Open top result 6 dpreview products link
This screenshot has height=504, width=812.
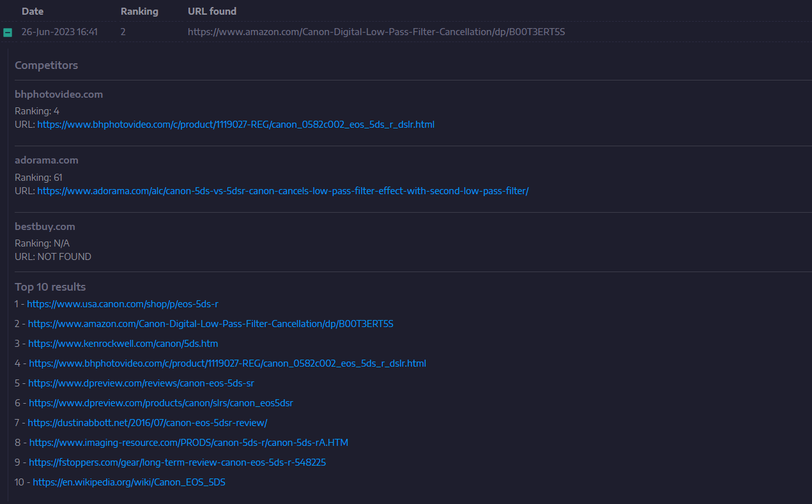[x=161, y=403]
